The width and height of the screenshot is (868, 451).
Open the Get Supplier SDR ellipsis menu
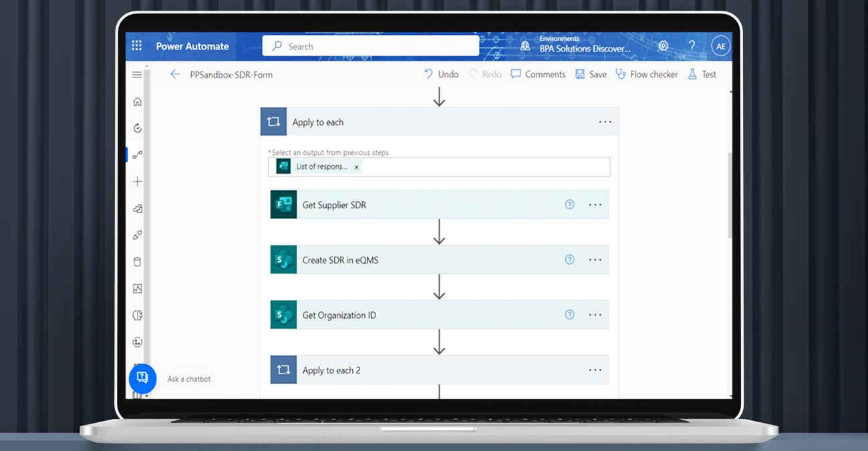[595, 205]
